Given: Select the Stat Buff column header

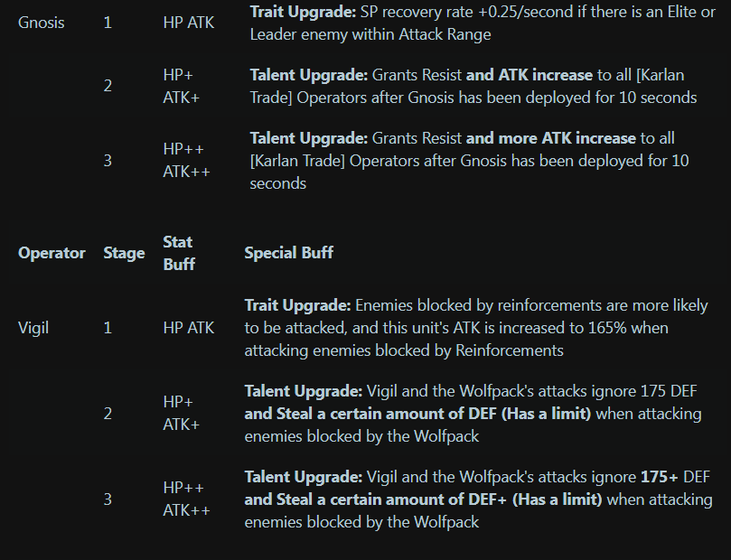Looking at the screenshot, I should [x=179, y=253].
